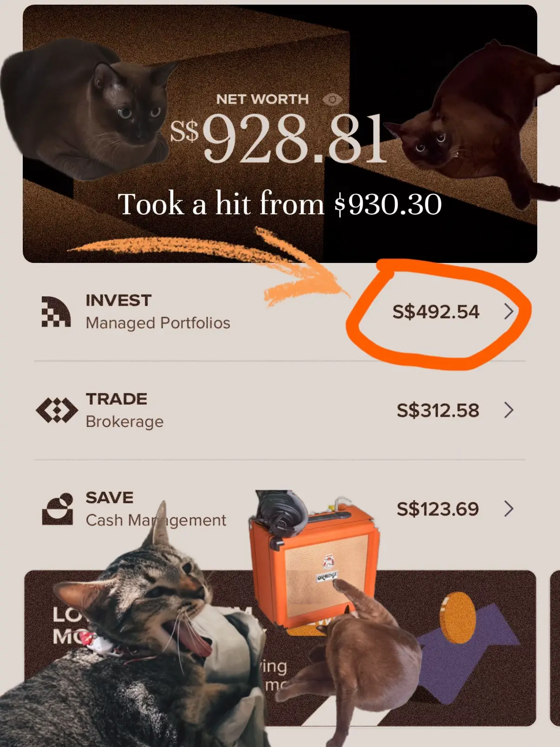This screenshot has height=747, width=560.
Task: Select the S$123.69 savings balance
Action: [x=437, y=509]
